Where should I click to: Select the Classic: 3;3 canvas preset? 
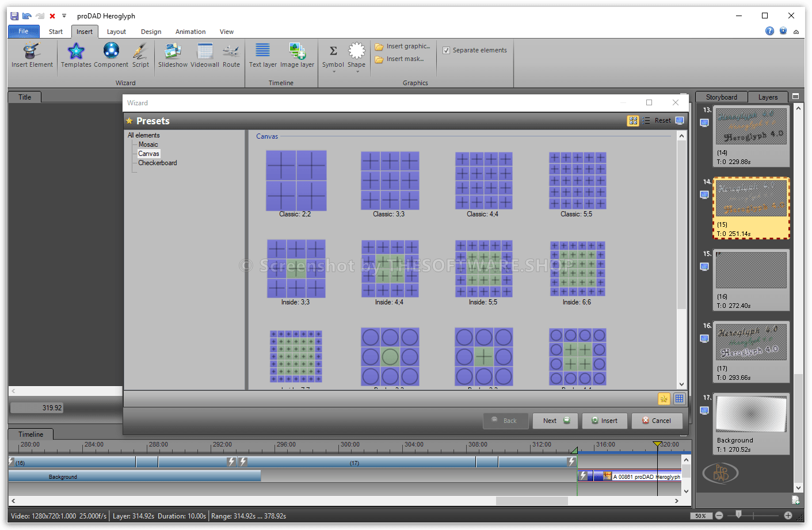click(390, 181)
